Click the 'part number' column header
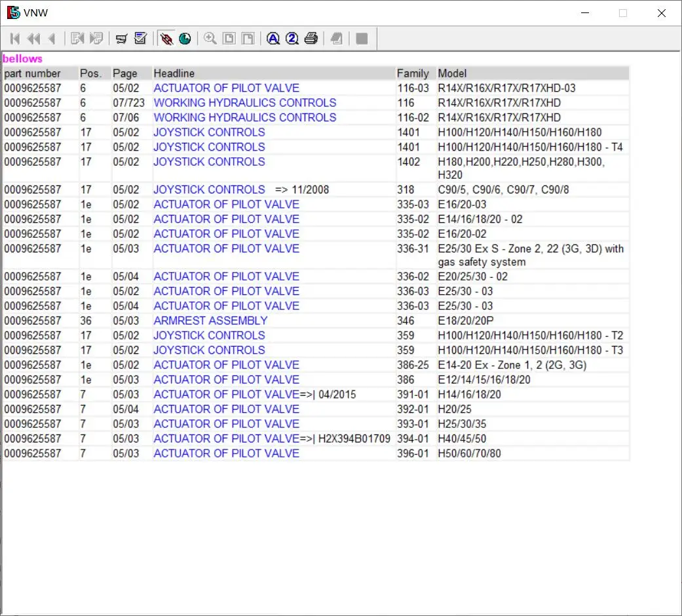The height and width of the screenshot is (616, 682). [x=32, y=73]
